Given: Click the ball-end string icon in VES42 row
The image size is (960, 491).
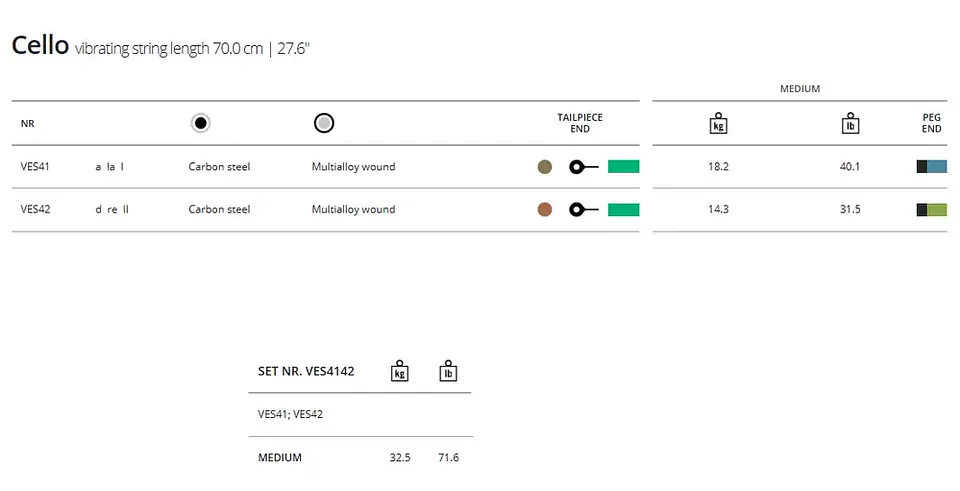Looking at the screenshot, I should click(x=583, y=210).
